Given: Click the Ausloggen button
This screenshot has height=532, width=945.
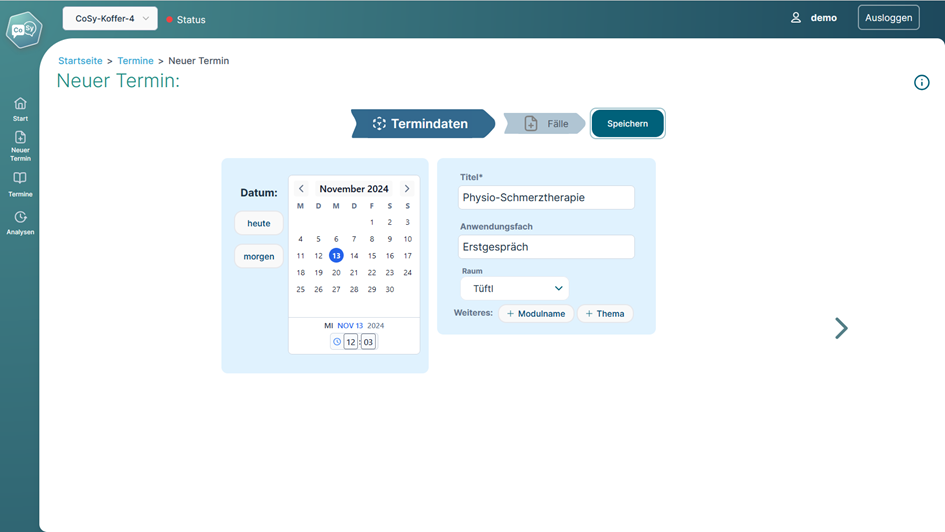Looking at the screenshot, I should 888,18.
